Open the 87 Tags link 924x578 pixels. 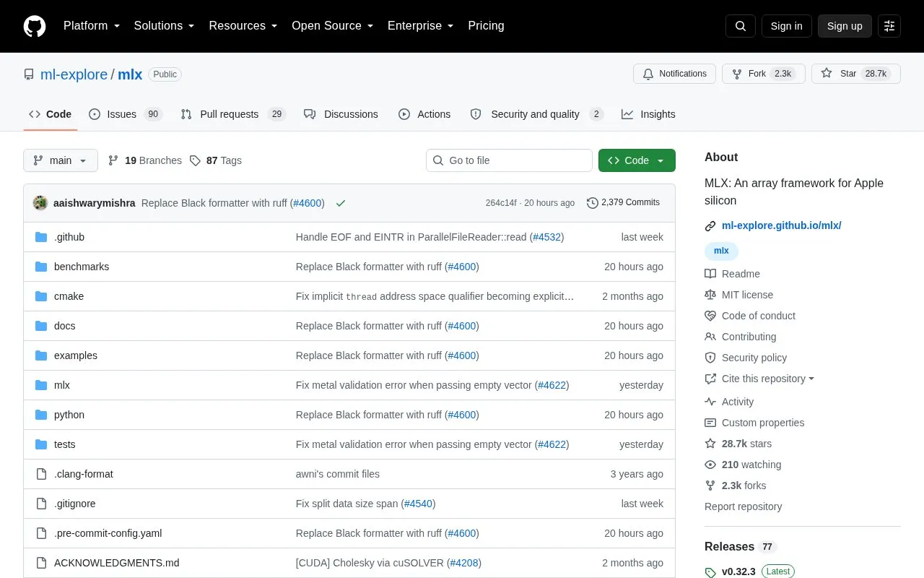tap(216, 160)
